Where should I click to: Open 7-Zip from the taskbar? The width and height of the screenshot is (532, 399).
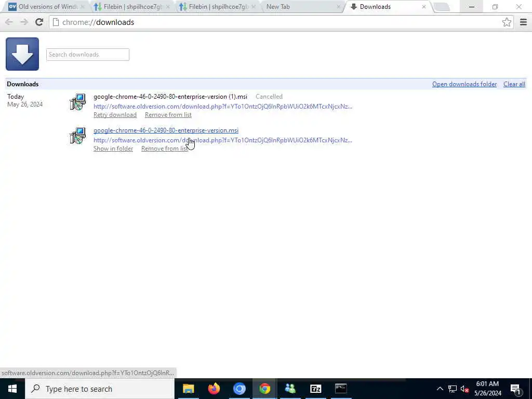pos(315,389)
